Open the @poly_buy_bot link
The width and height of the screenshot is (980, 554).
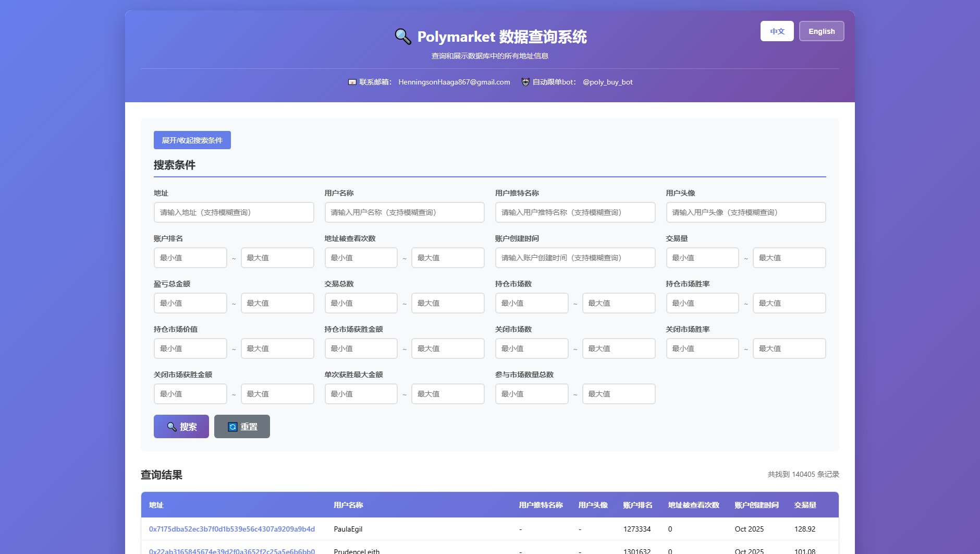click(608, 82)
